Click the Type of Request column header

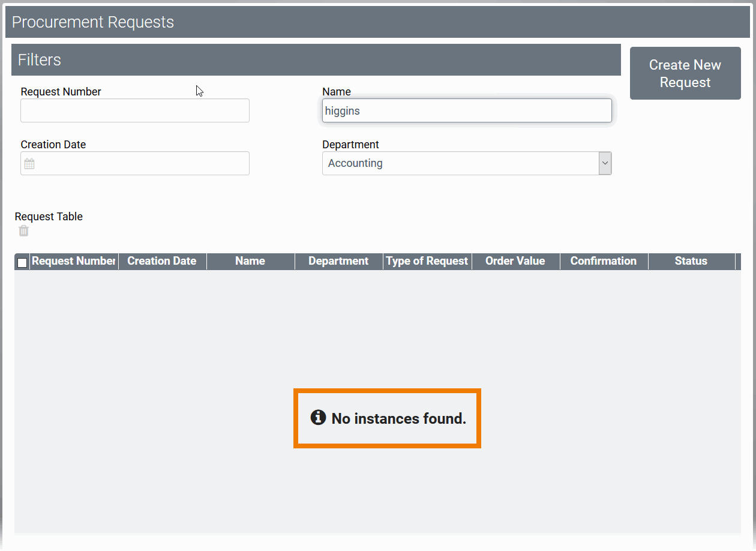[x=427, y=261]
